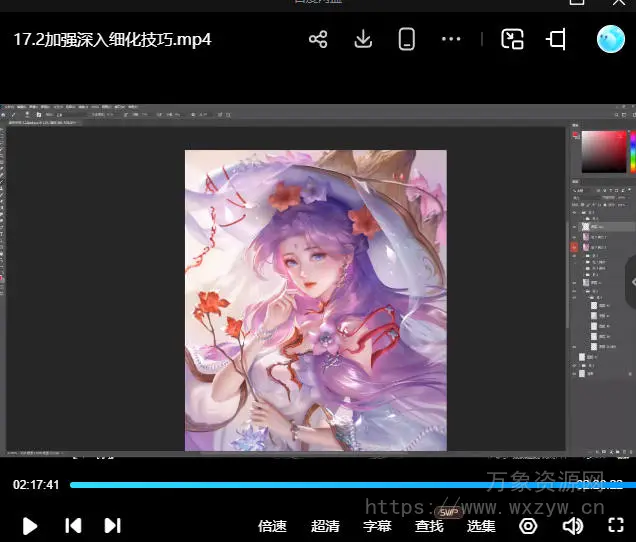The image size is (636, 542).
Task: Open the 超清 video quality selector
Action: tap(325, 526)
